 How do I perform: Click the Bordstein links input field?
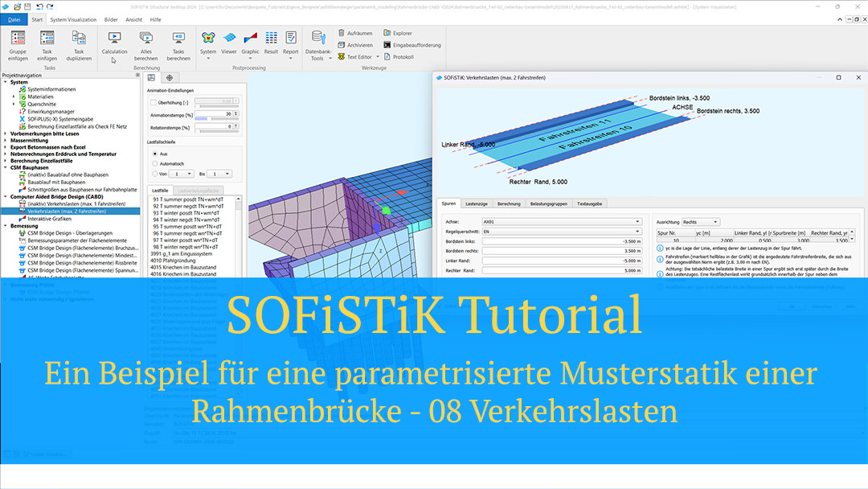[563, 240]
